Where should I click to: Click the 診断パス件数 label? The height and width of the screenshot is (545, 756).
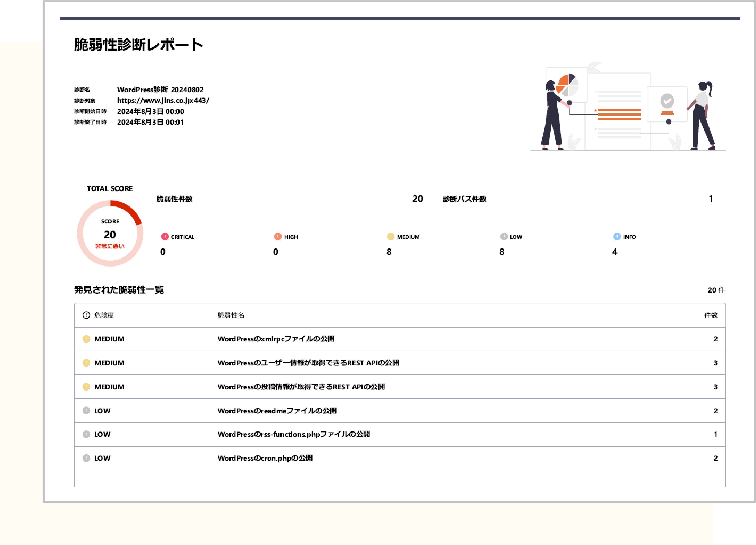[465, 199]
